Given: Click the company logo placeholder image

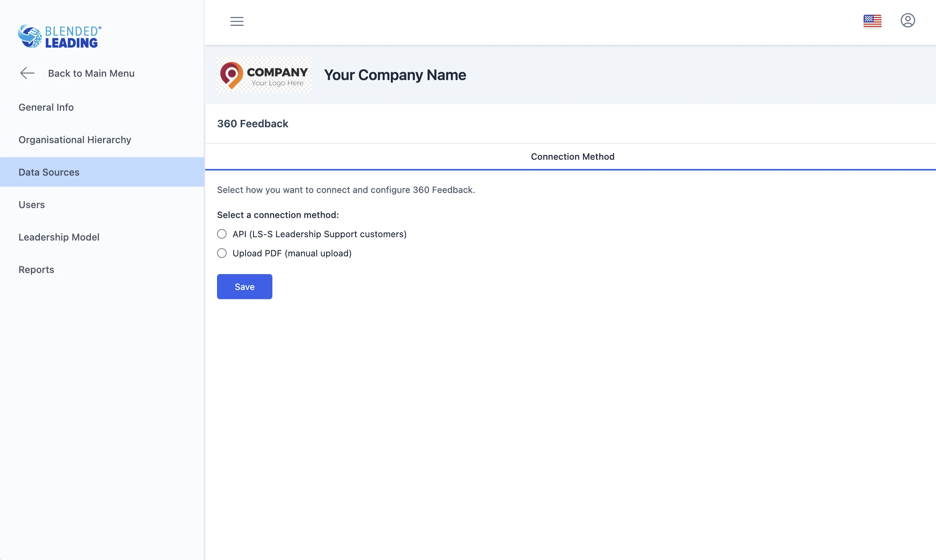Looking at the screenshot, I should coord(264,75).
